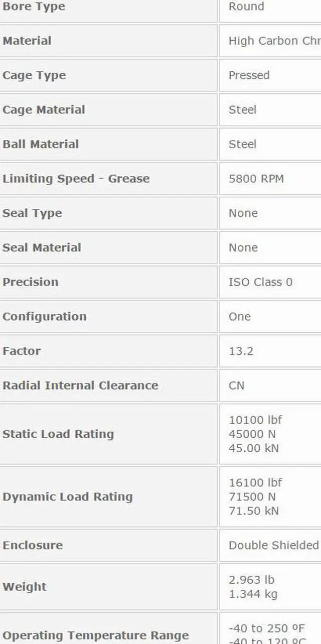Click the Seal Type row label
Screen dimensions: 321x644
tap(32, 213)
